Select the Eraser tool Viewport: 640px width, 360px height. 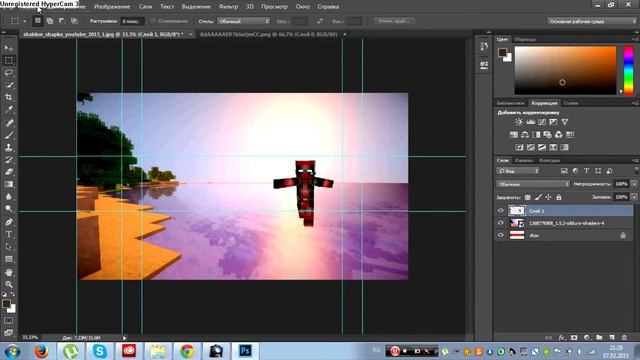pyautogui.click(x=9, y=172)
